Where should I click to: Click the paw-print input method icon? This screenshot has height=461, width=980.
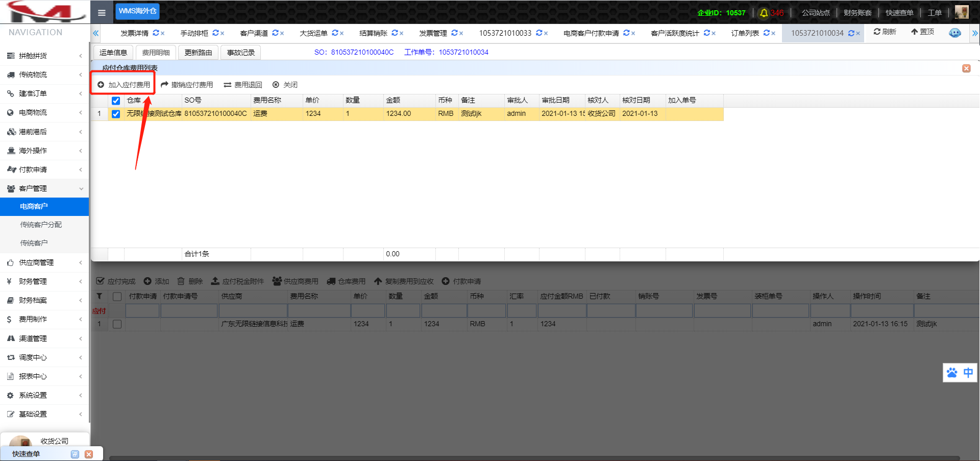[x=952, y=373]
